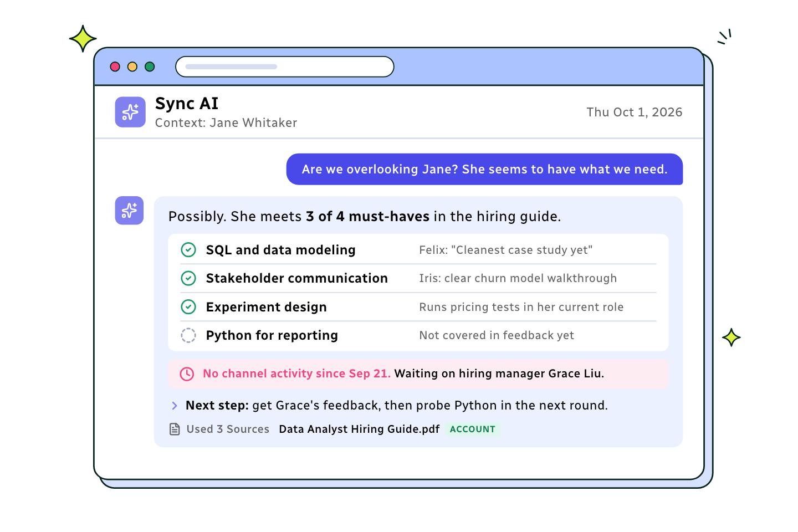
Task: Click 'Iris: clear churn model walkthrough' note
Action: click(x=518, y=278)
